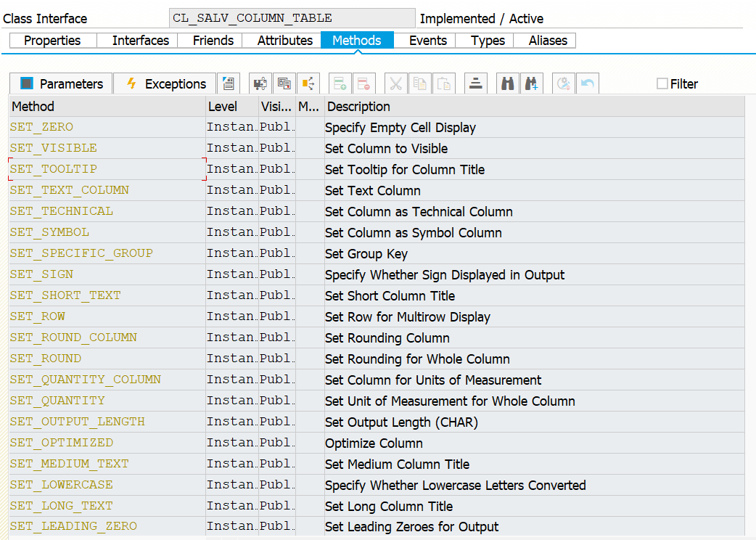Click the blue undo arrow icon

point(588,83)
